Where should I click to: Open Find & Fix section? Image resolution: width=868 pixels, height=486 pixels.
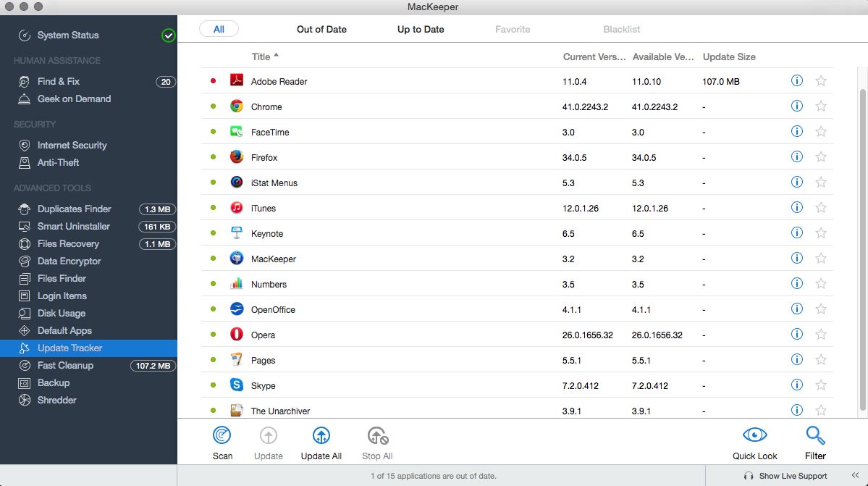[58, 81]
